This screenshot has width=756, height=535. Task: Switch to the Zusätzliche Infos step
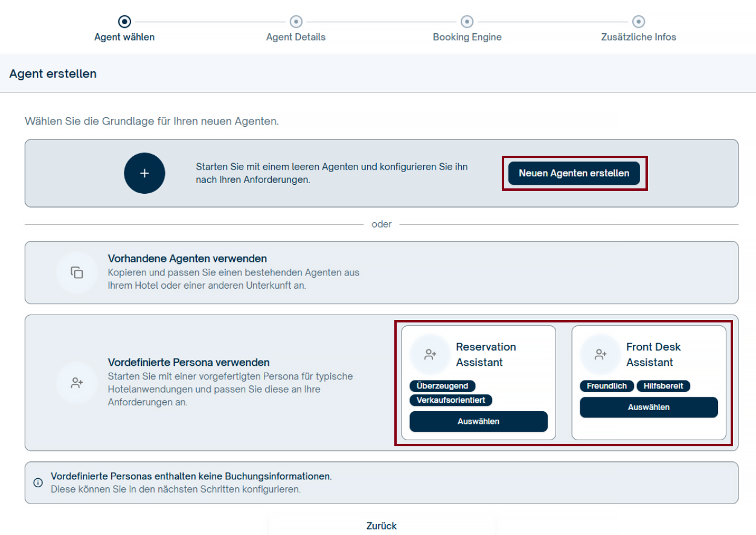639,28
